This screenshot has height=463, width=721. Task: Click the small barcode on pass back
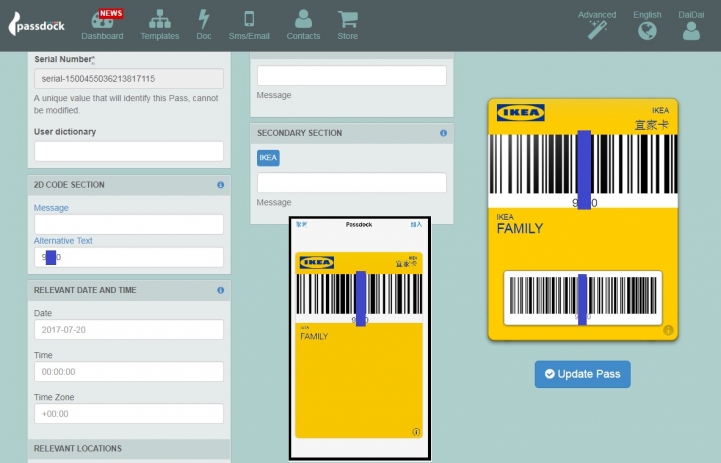coord(583,297)
